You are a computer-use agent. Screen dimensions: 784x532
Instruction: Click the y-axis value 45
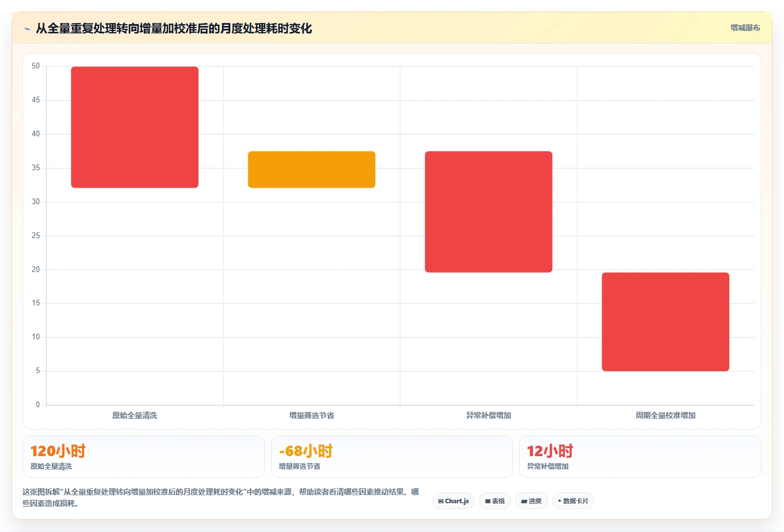(36, 100)
